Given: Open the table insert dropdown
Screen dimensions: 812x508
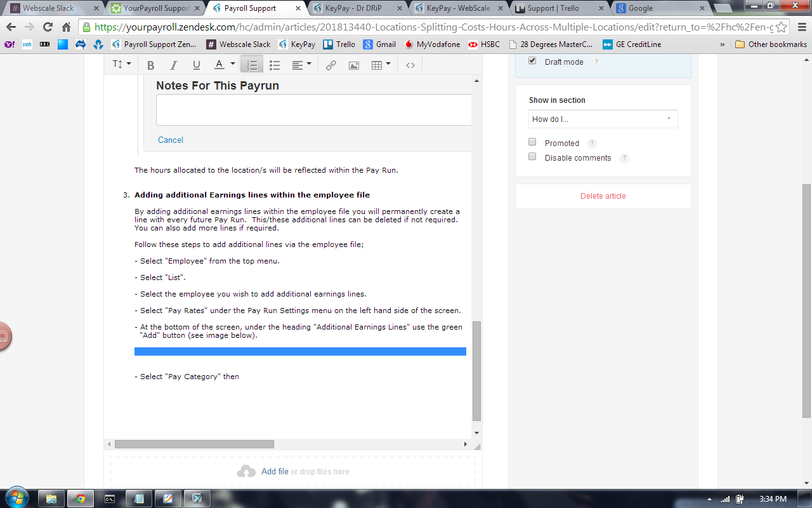Looking at the screenshot, I should [x=381, y=65].
